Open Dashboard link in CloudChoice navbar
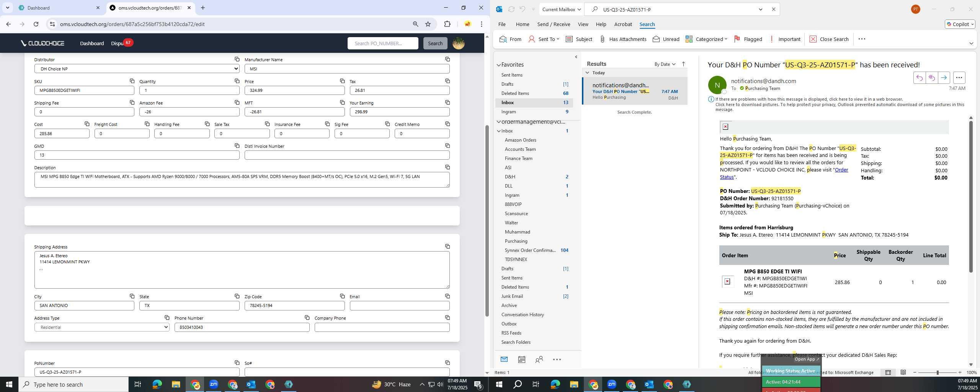 (x=92, y=43)
